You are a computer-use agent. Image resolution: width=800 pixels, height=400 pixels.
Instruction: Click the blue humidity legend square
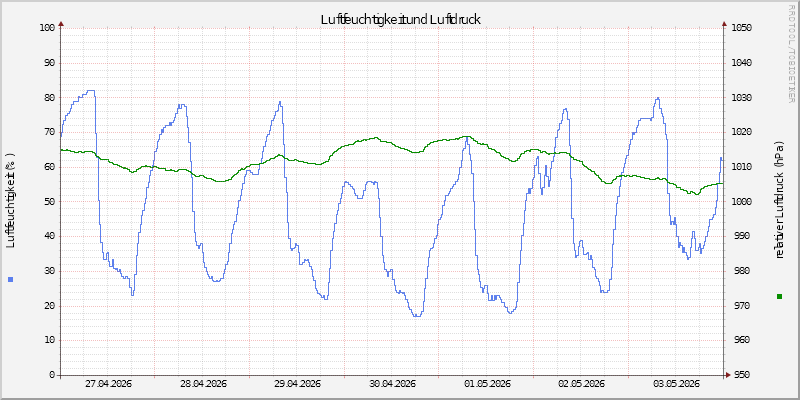point(11,279)
